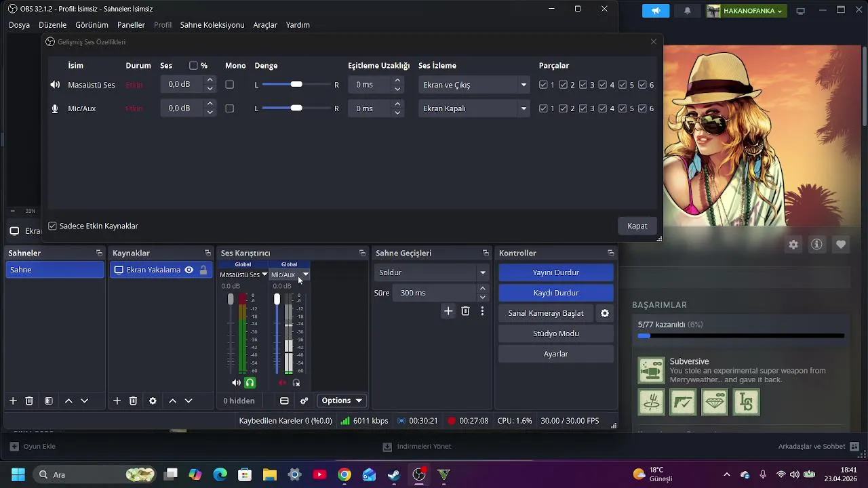Open the Düzenle menu
868x488 pixels.
tap(53, 25)
